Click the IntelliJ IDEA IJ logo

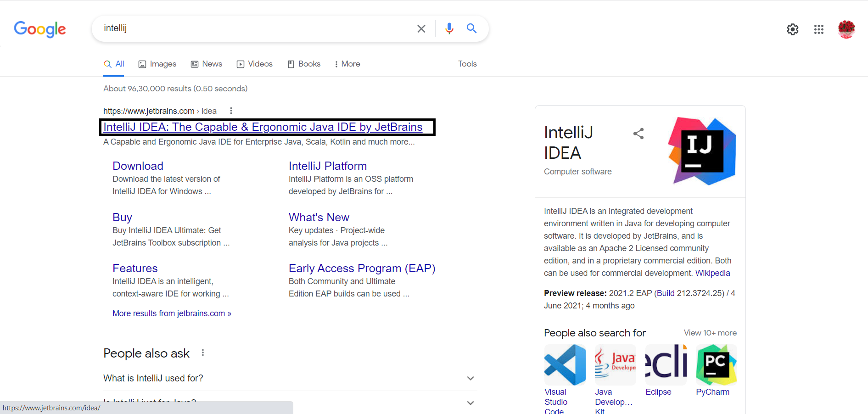point(702,151)
